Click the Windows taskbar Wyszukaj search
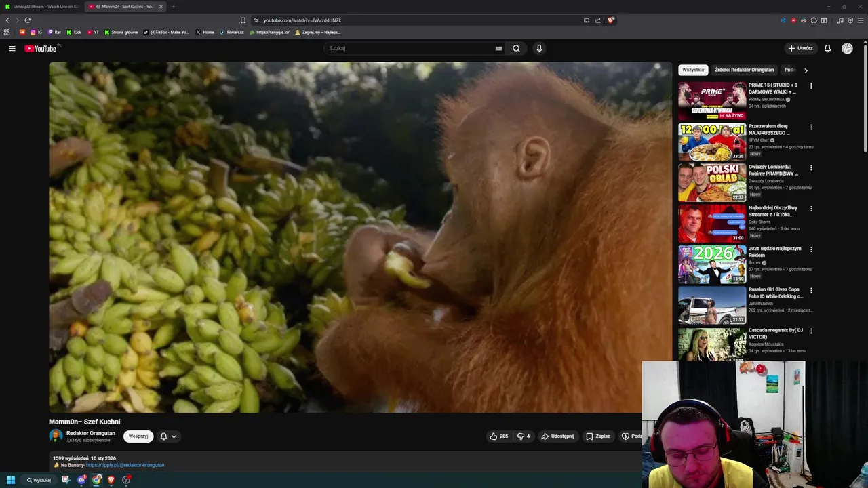868x488 pixels. pos(39,480)
